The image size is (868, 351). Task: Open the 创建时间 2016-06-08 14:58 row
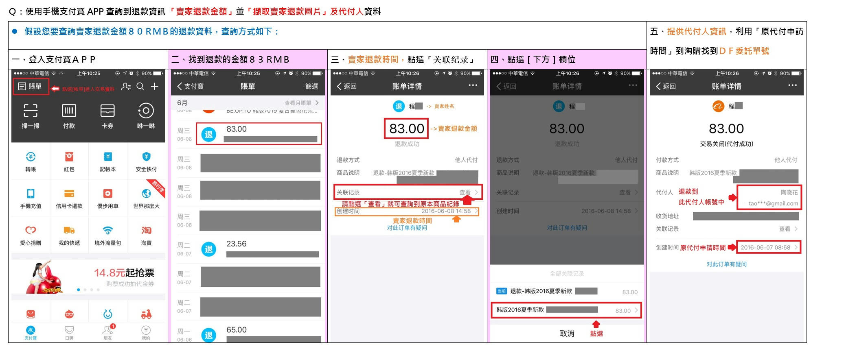click(407, 211)
